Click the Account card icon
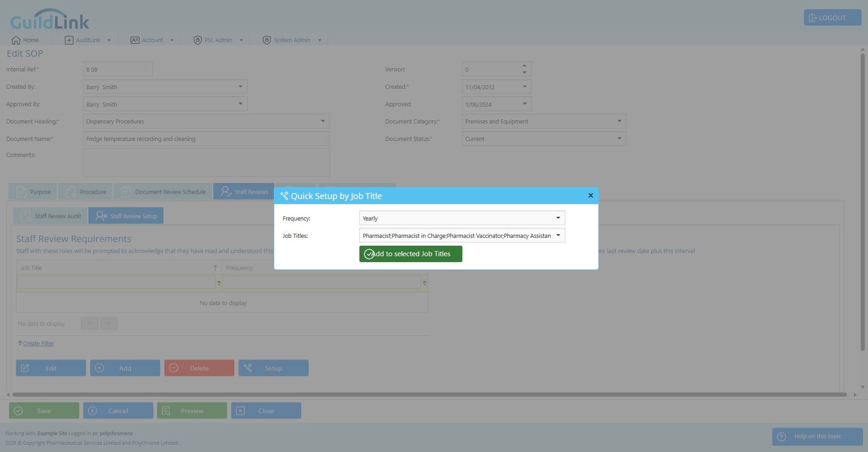The width and height of the screenshot is (868, 452). pos(135,40)
